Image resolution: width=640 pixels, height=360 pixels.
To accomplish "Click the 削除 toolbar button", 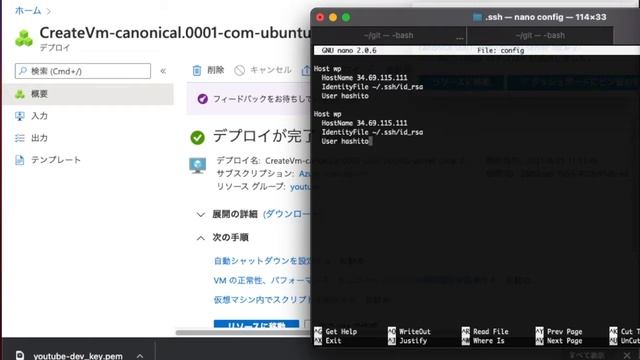I will [x=208, y=70].
